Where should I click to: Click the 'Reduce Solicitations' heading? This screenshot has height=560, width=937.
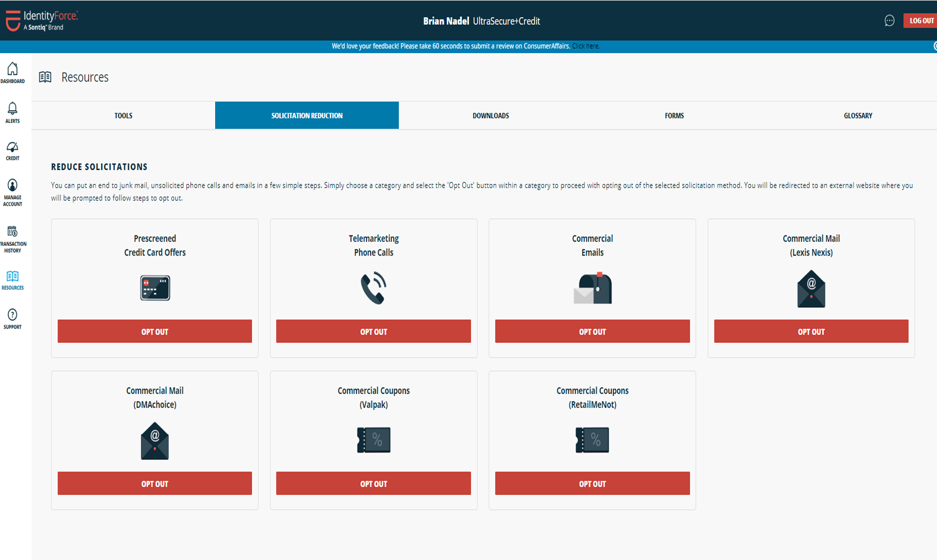pos(99,167)
